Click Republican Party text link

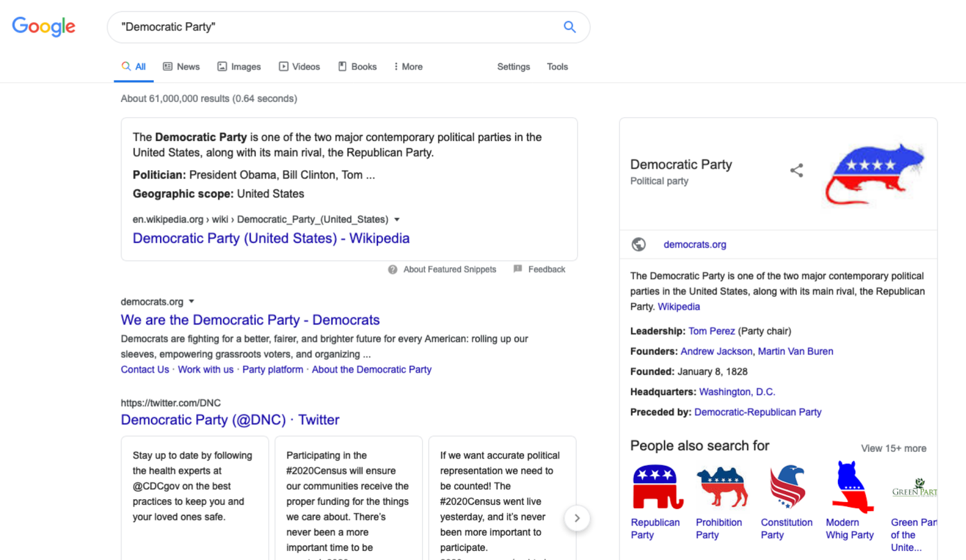coord(655,529)
